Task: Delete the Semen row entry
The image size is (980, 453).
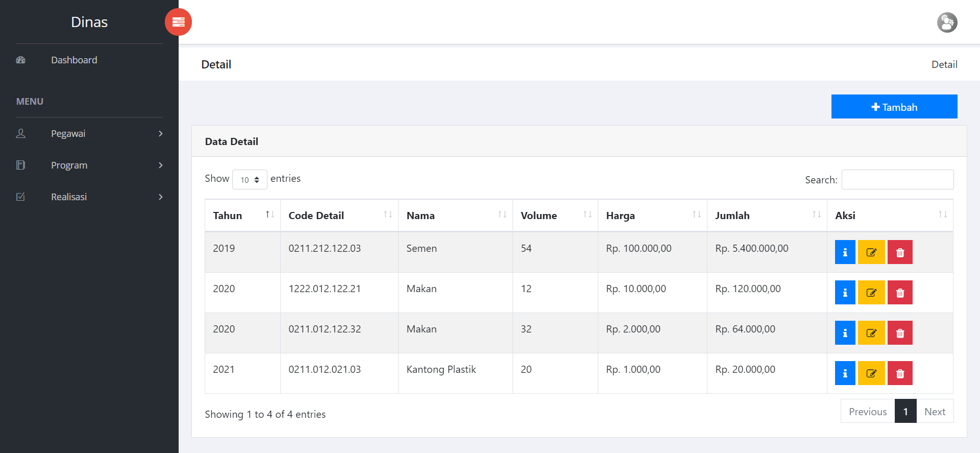Action: pos(899,252)
